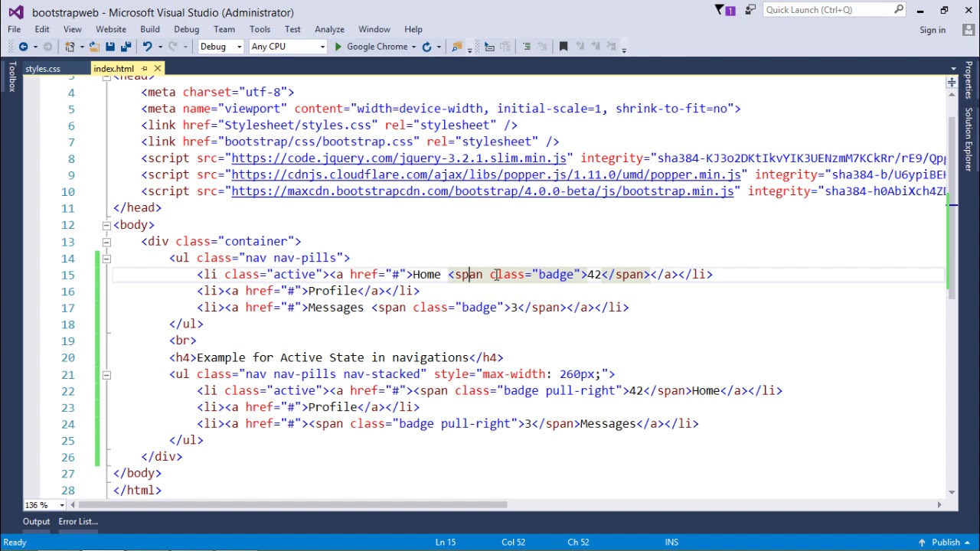The image size is (980, 551).
Task: Open the active files list dropdown arrow
Action: [x=952, y=69]
